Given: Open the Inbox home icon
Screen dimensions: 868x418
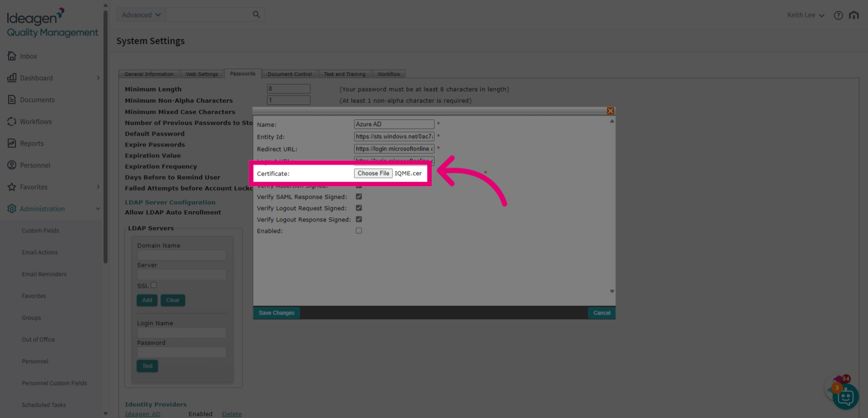Looking at the screenshot, I should coord(12,56).
